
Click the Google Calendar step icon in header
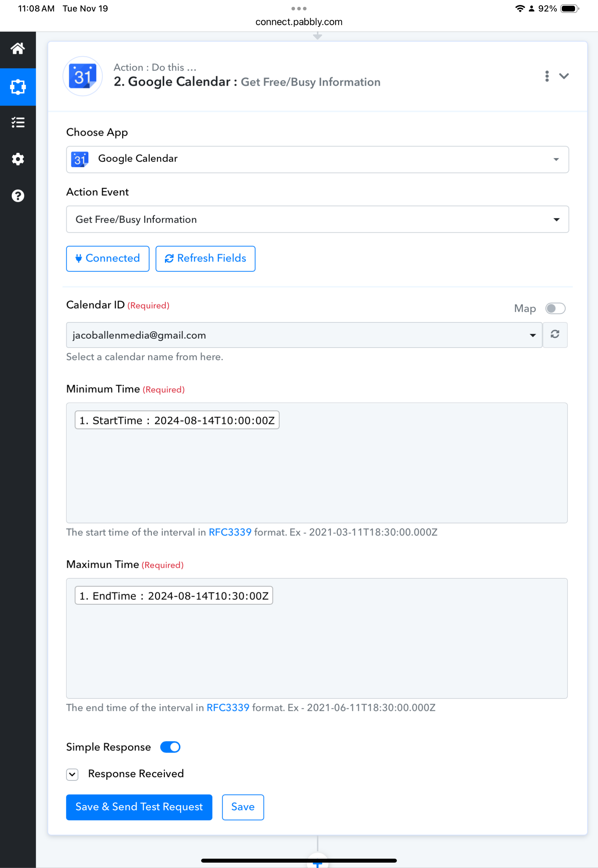[x=83, y=76]
